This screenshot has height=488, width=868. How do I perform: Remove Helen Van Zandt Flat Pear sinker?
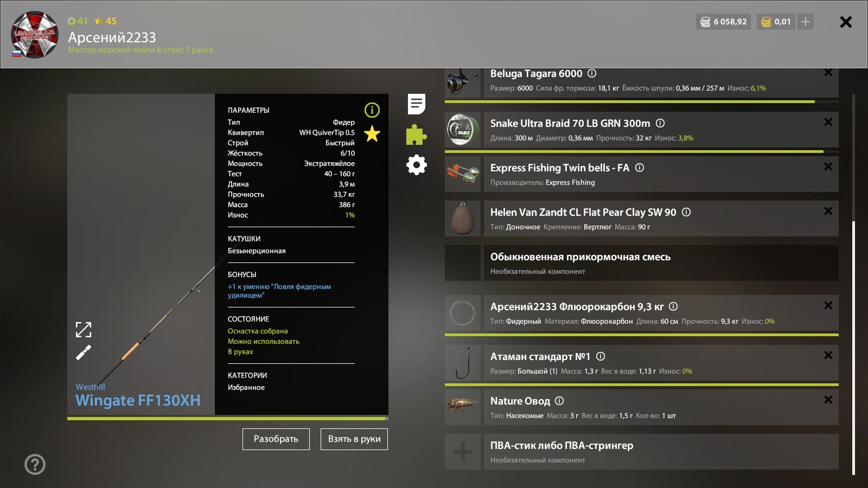[828, 211]
